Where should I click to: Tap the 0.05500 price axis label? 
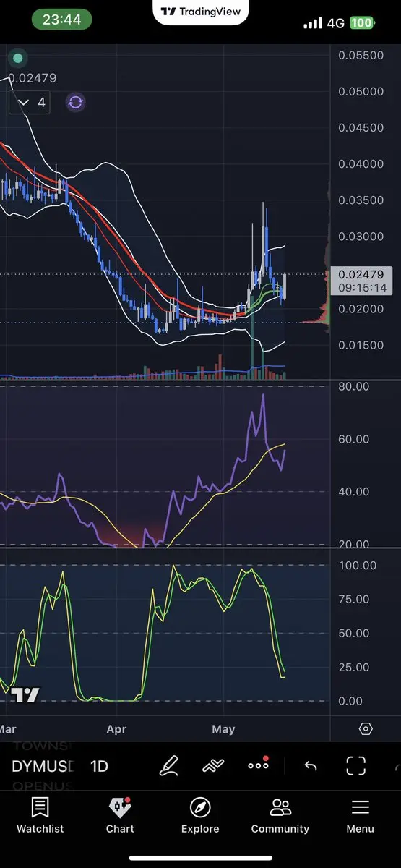[x=363, y=56]
